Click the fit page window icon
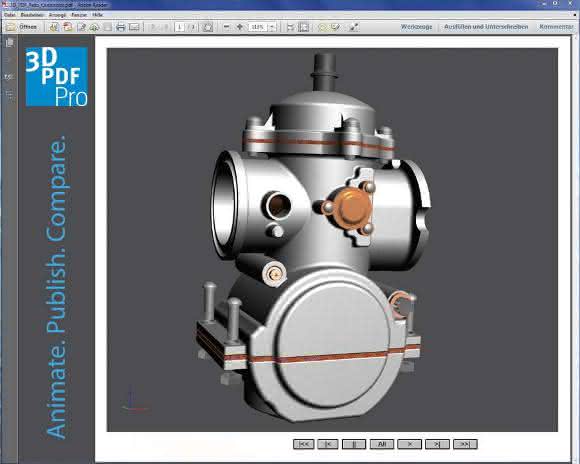Viewport: 580px width, 464px height. pos(208,27)
